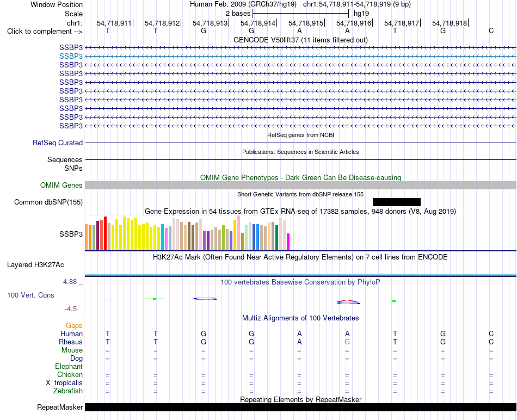
Task: Click the Rhesus species label
Action: pyautogui.click(x=71, y=342)
